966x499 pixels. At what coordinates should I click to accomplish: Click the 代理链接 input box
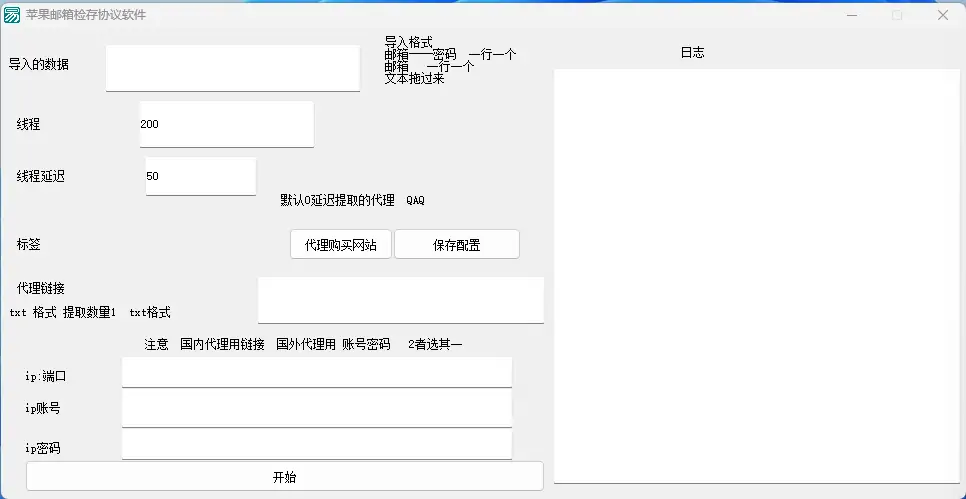[x=401, y=300]
